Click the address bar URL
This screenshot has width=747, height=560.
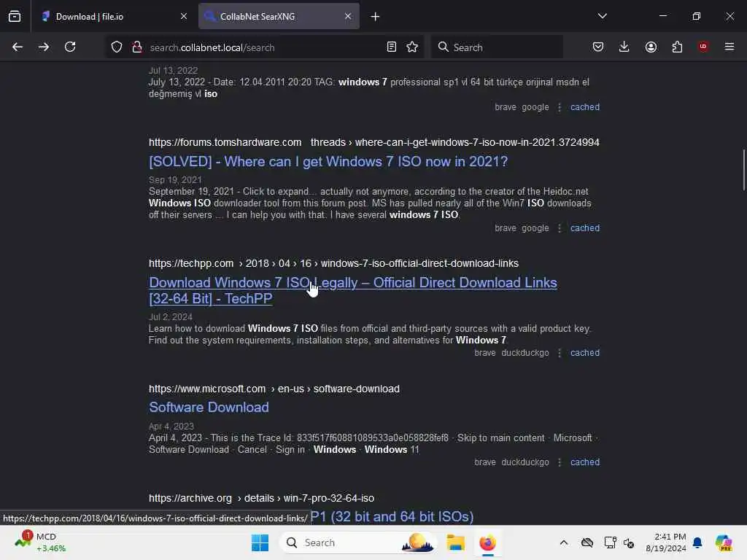click(x=212, y=47)
